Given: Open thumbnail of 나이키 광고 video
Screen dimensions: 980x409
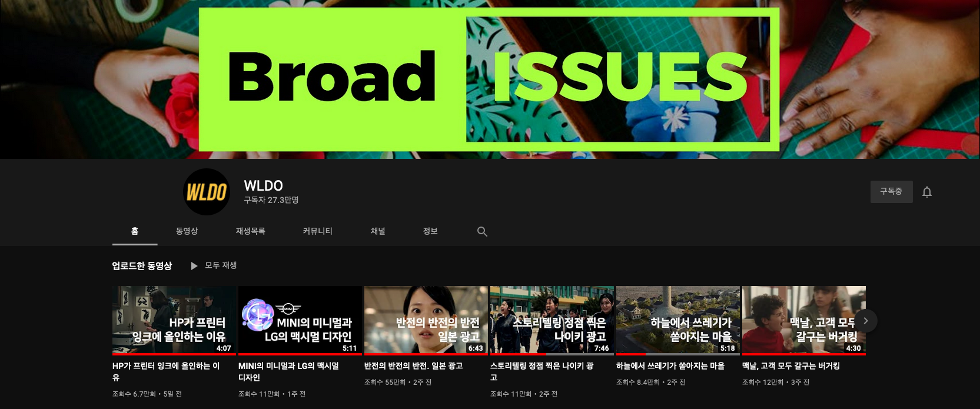Looking at the screenshot, I should (552, 320).
